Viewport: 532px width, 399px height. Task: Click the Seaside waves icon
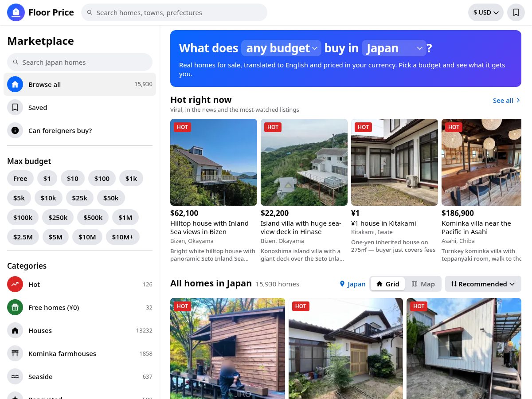pos(15,376)
